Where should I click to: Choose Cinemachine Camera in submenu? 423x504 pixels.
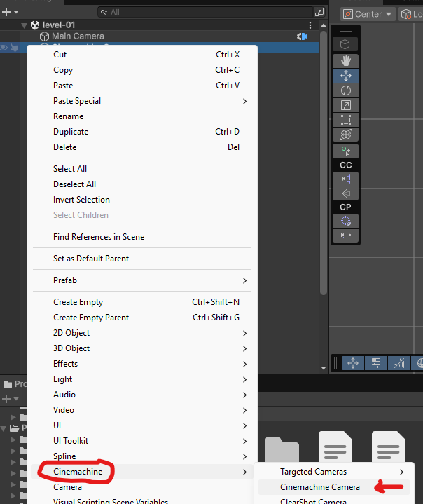[334, 487]
